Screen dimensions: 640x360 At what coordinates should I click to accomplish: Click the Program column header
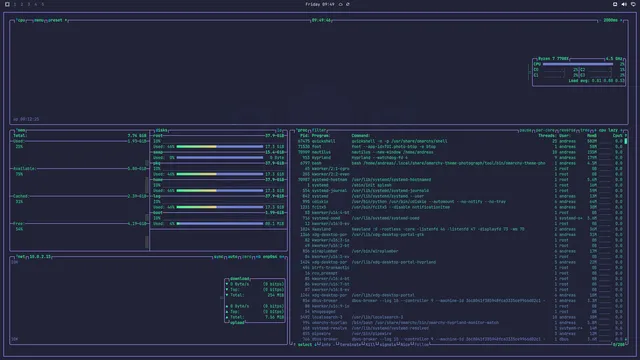321,136
